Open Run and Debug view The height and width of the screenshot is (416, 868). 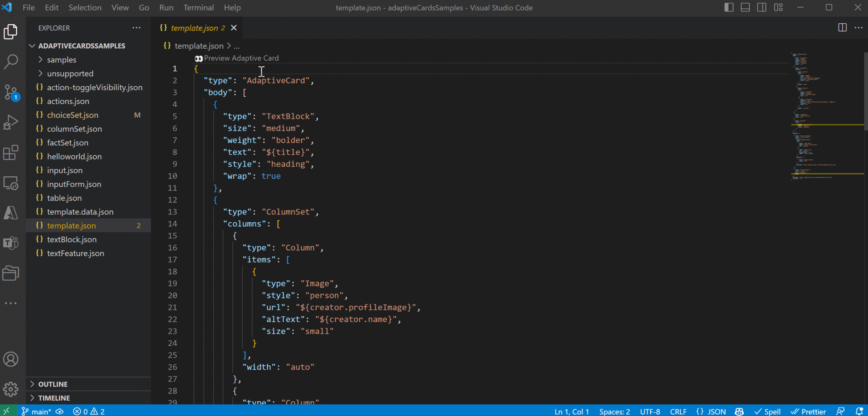click(11, 122)
